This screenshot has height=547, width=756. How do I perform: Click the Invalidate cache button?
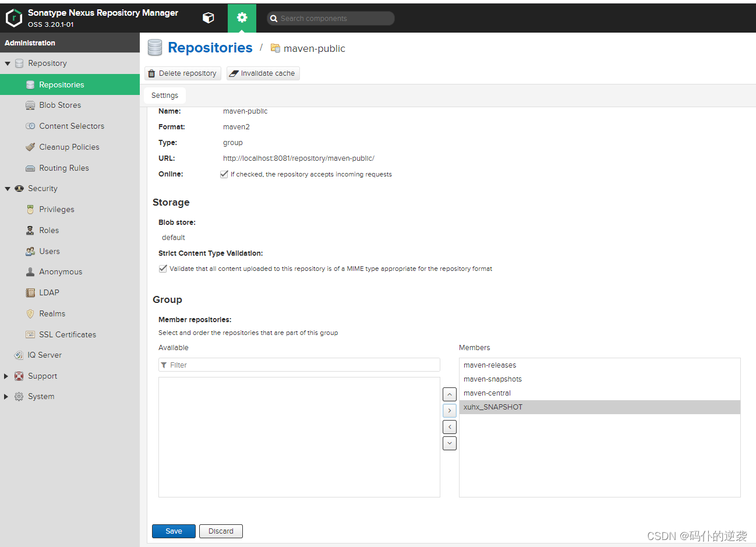pos(263,73)
